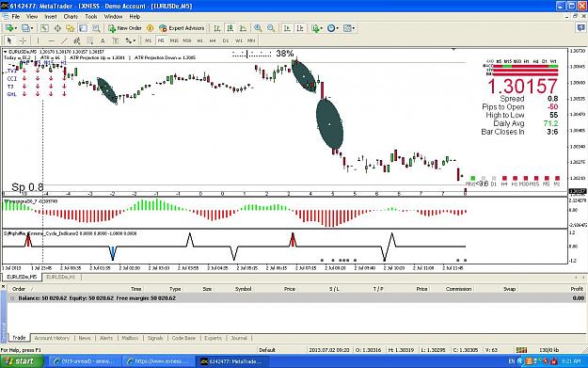Toggle Chart Shift from right border
The image size is (588, 368).
point(300,28)
